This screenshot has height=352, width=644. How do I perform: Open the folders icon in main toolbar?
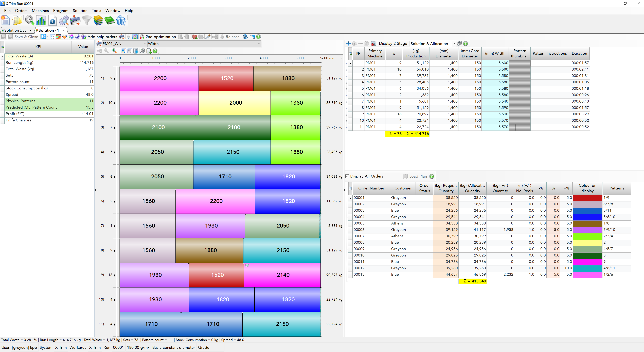tap(17, 20)
